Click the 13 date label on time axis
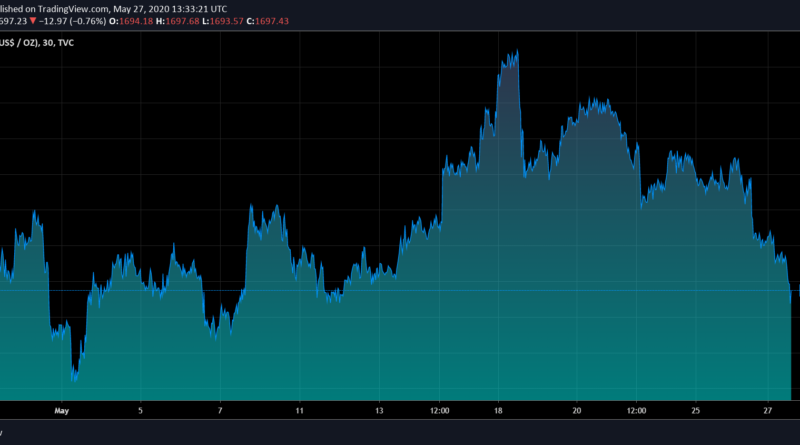800x445 pixels. (x=379, y=410)
